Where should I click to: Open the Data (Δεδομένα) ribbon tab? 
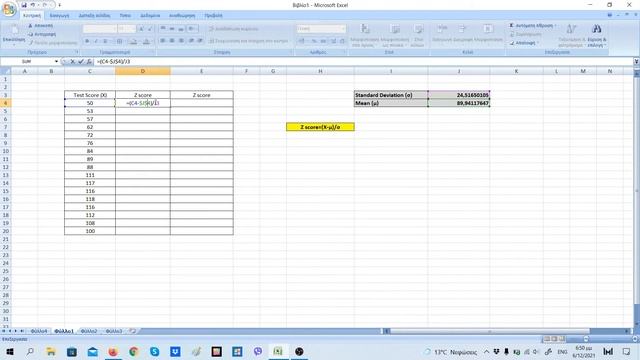(x=150, y=16)
